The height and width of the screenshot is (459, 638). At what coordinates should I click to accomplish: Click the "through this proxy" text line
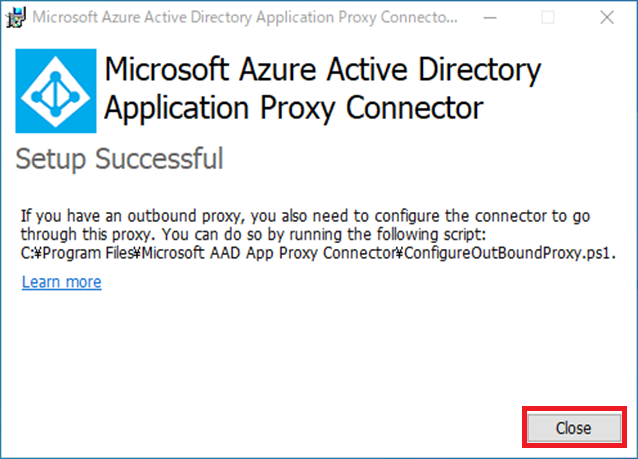point(85,235)
